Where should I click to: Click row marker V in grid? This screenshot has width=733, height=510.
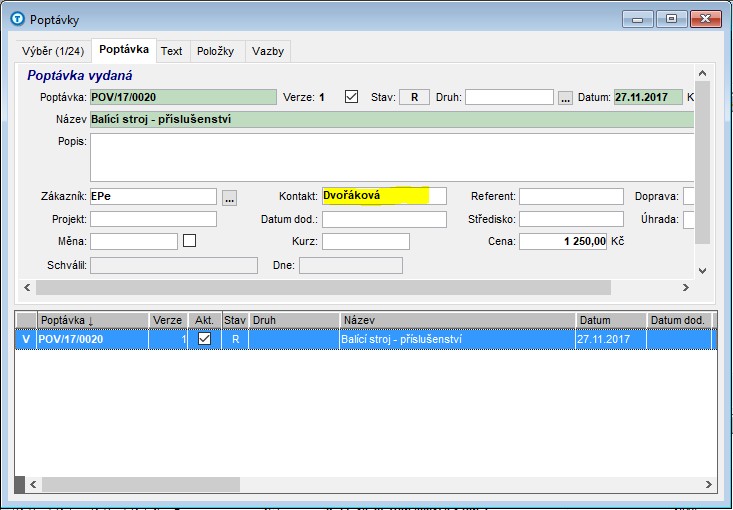(26, 339)
